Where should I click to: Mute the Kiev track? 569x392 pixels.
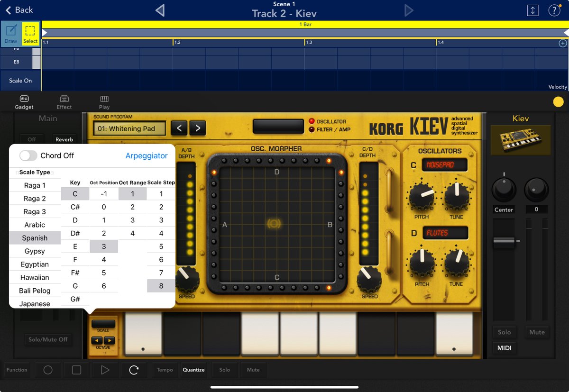[537, 332]
